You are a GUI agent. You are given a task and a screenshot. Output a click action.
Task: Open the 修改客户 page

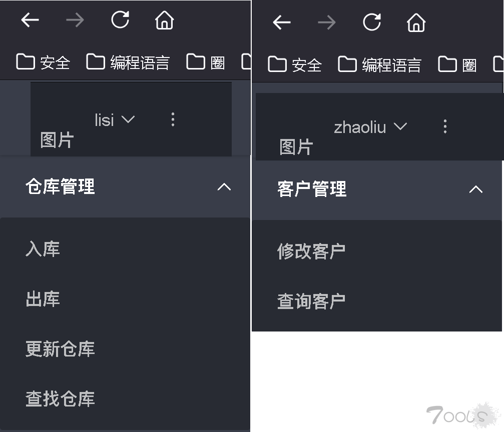coord(377,251)
